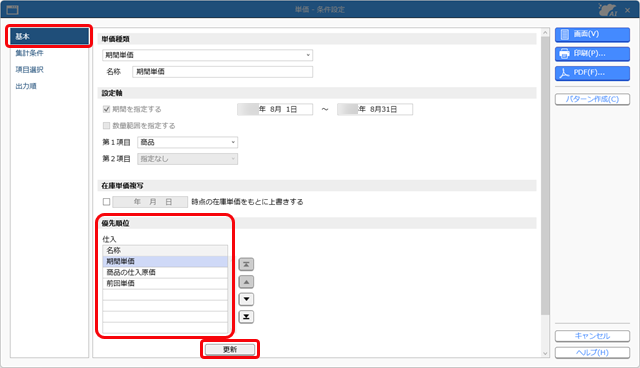The width and height of the screenshot is (640, 368).
Task: Open the 単価種類 dropdown
Action: pos(207,55)
